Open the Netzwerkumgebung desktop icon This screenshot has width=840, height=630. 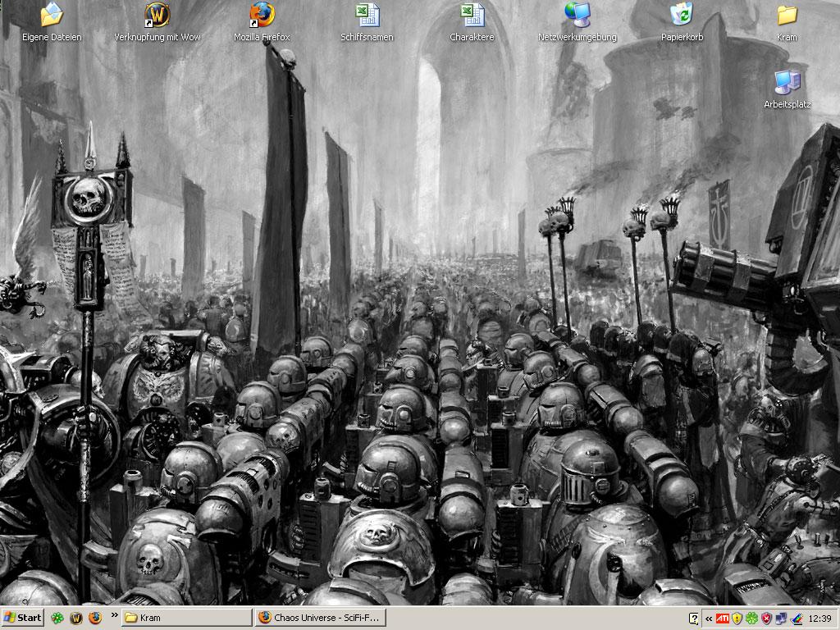pyautogui.click(x=577, y=15)
